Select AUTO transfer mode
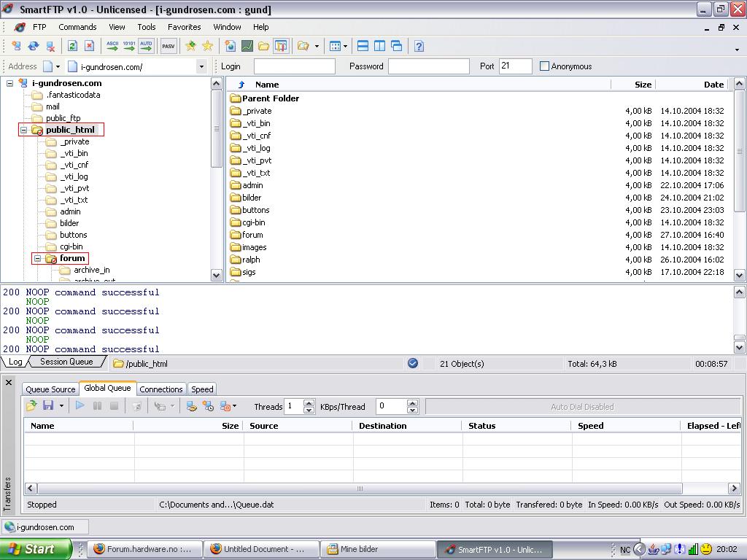747x560 pixels. click(x=146, y=46)
